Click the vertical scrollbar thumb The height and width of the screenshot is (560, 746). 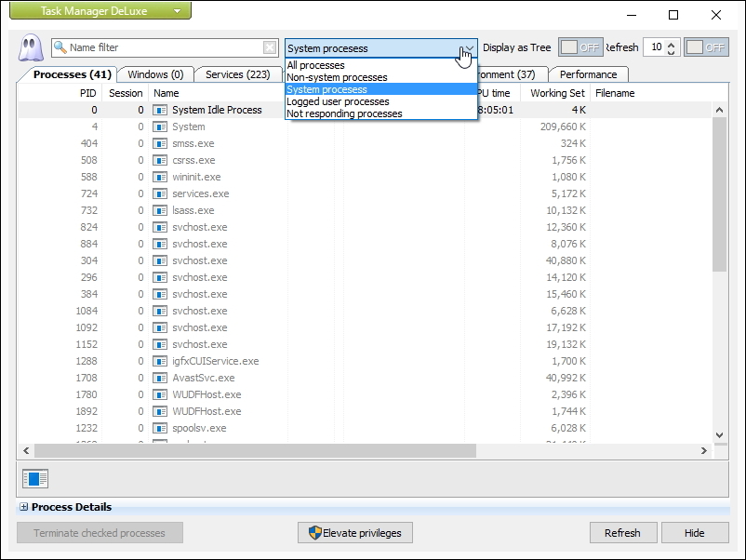tap(719, 194)
